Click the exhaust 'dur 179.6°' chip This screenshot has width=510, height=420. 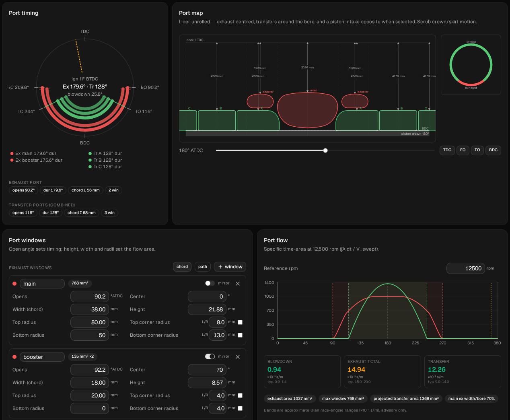coord(53,190)
